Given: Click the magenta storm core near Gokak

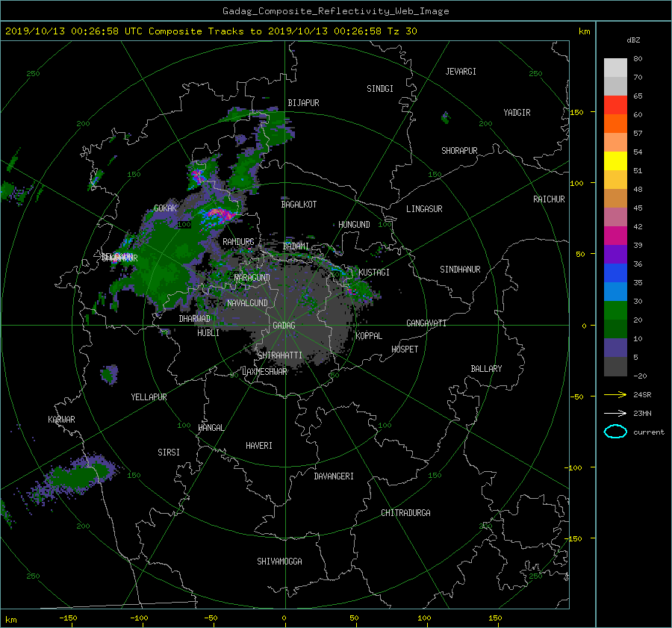Looking at the screenshot, I should click(x=220, y=214).
